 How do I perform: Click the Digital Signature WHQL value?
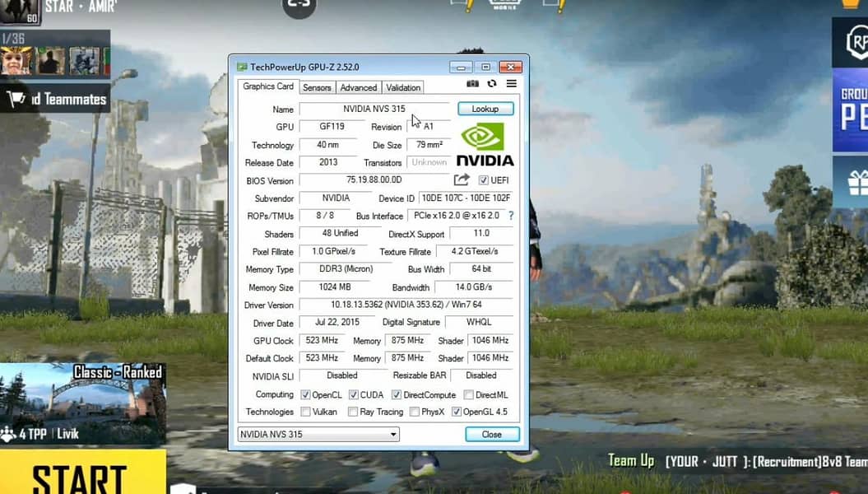479,322
